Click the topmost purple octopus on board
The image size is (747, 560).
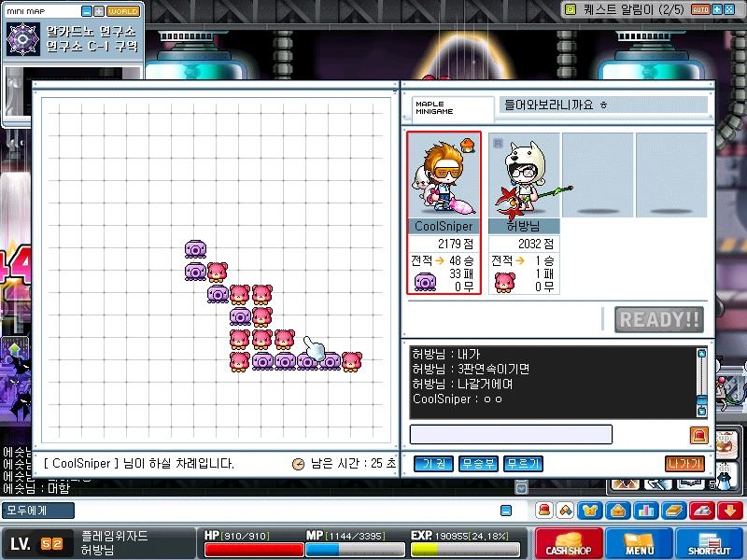pos(195,248)
